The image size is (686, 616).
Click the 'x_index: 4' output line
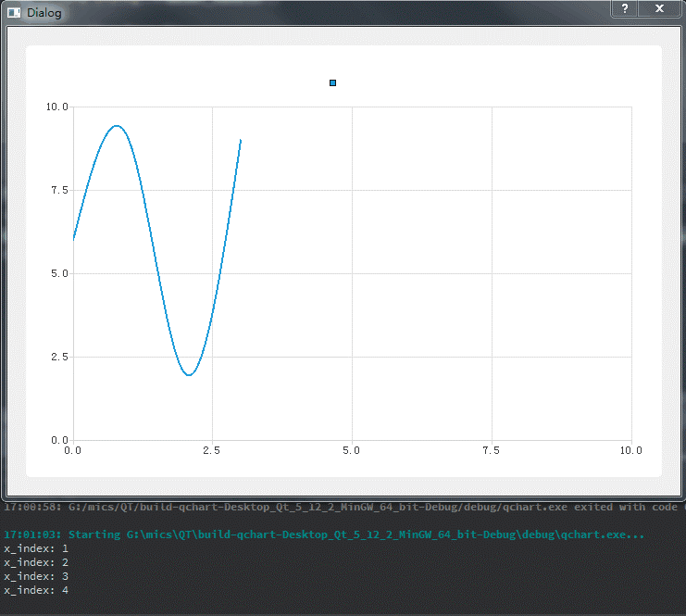(36, 590)
